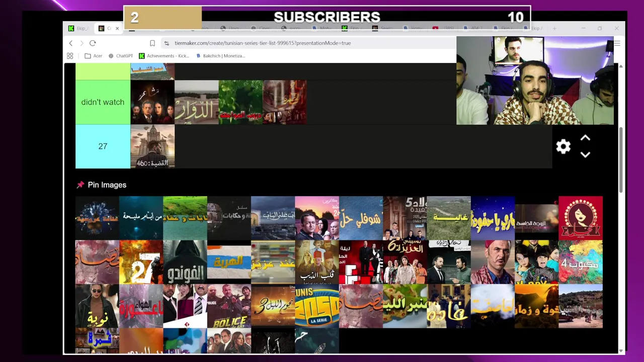Click the pin icon beside Pin Images
Screen dimensions: 644x362
click(x=80, y=185)
